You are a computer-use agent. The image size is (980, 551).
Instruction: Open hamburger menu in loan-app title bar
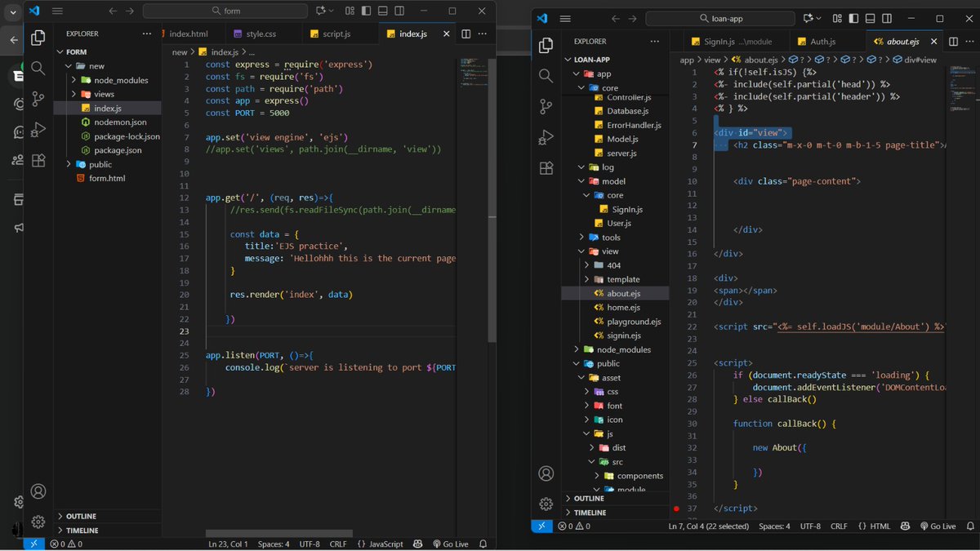click(567, 18)
